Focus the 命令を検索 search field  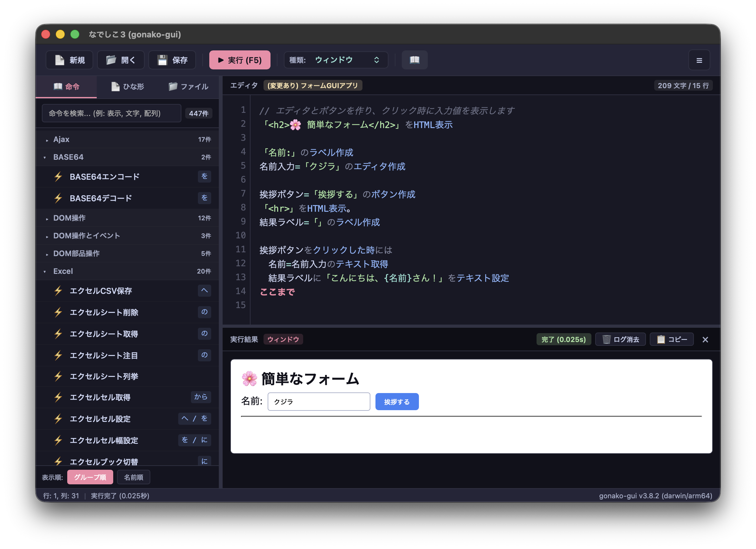coord(111,113)
